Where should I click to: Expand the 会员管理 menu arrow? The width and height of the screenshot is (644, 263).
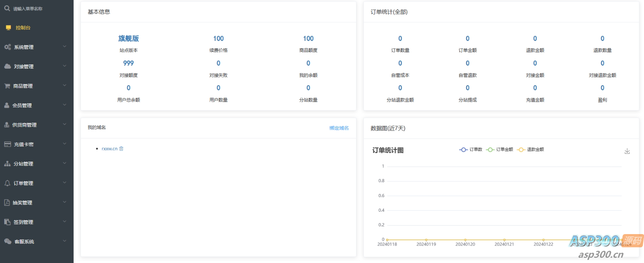tap(64, 105)
